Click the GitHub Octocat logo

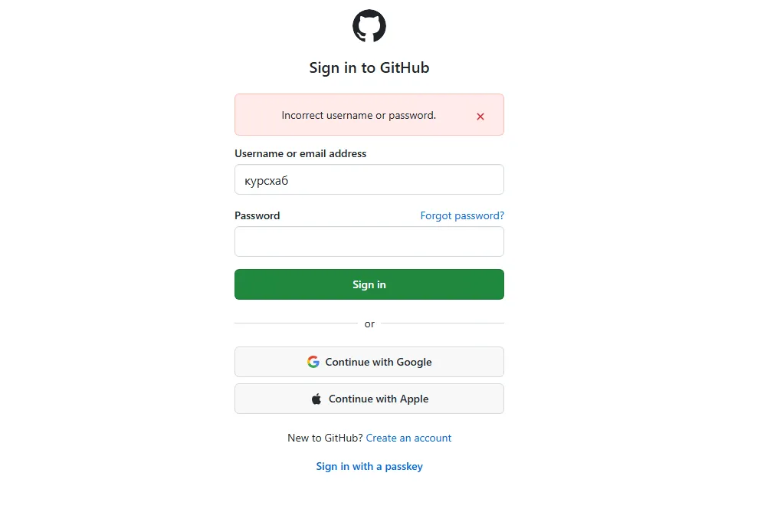coord(369,26)
